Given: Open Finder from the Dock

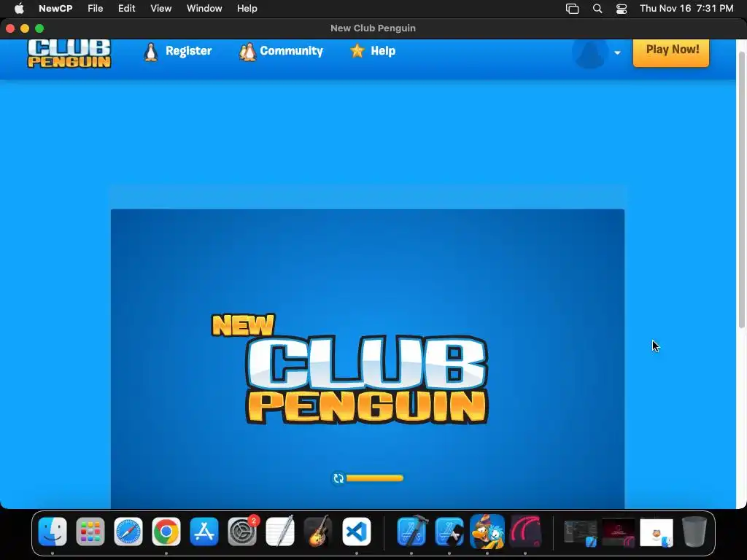Looking at the screenshot, I should tap(53, 532).
